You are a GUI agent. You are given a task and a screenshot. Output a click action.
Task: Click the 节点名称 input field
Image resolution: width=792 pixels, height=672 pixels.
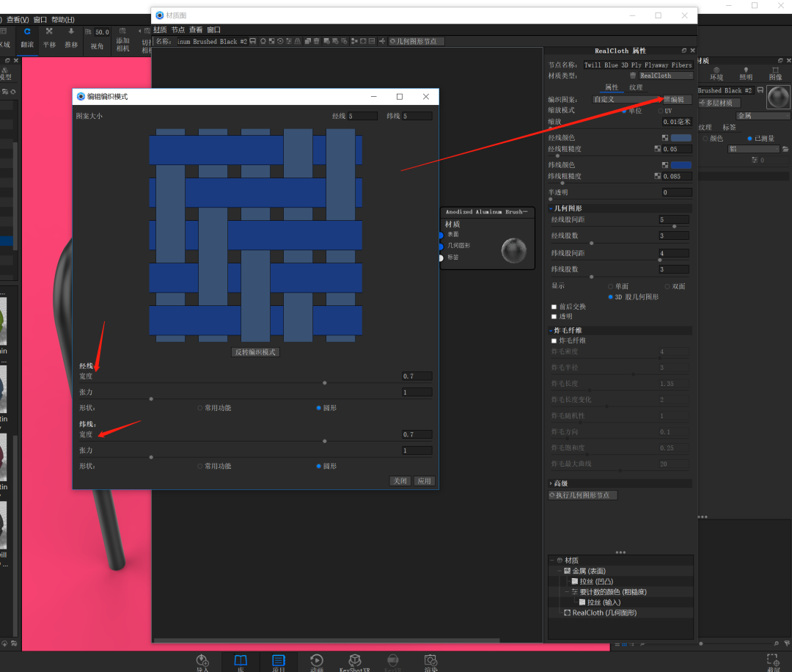638,65
